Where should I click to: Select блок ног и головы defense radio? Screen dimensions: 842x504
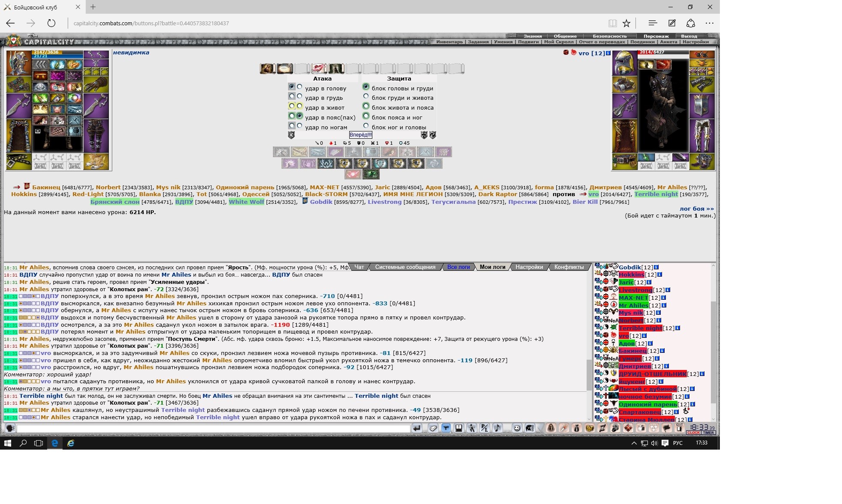pos(366,125)
